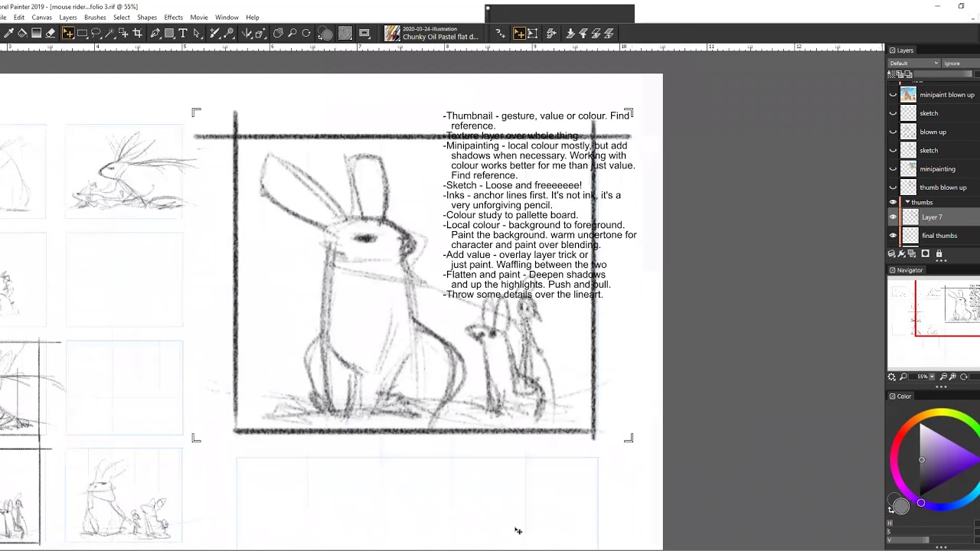Close the Layers panel tab
The image size is (980, 551).
coord(892,51)
